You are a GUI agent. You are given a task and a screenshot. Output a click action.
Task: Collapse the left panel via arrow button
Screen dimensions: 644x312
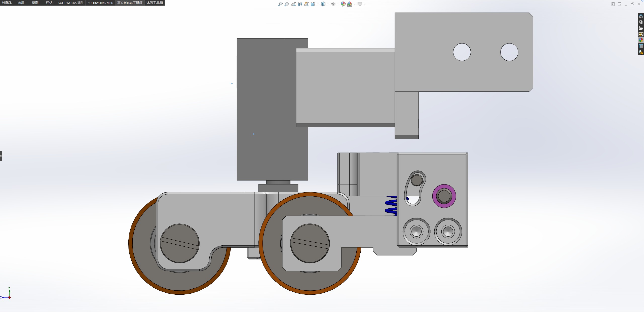[x=613, y=4]
